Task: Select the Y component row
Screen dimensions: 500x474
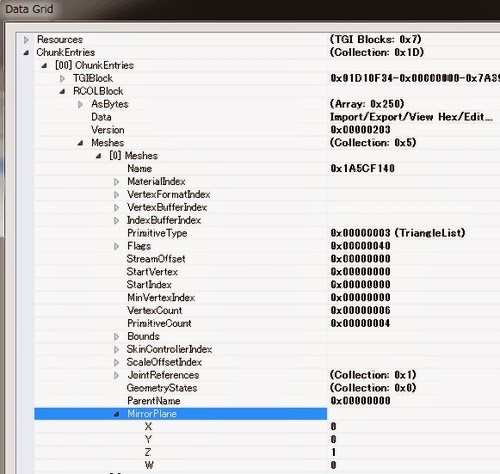Action: (x=148, y=440)
